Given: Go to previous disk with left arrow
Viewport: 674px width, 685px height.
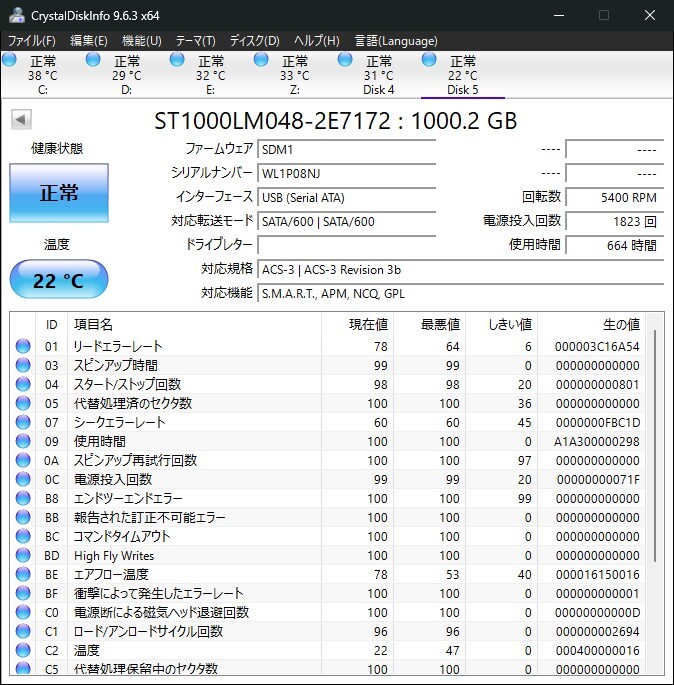Looking at the screenshot, I should click(20, 120).
